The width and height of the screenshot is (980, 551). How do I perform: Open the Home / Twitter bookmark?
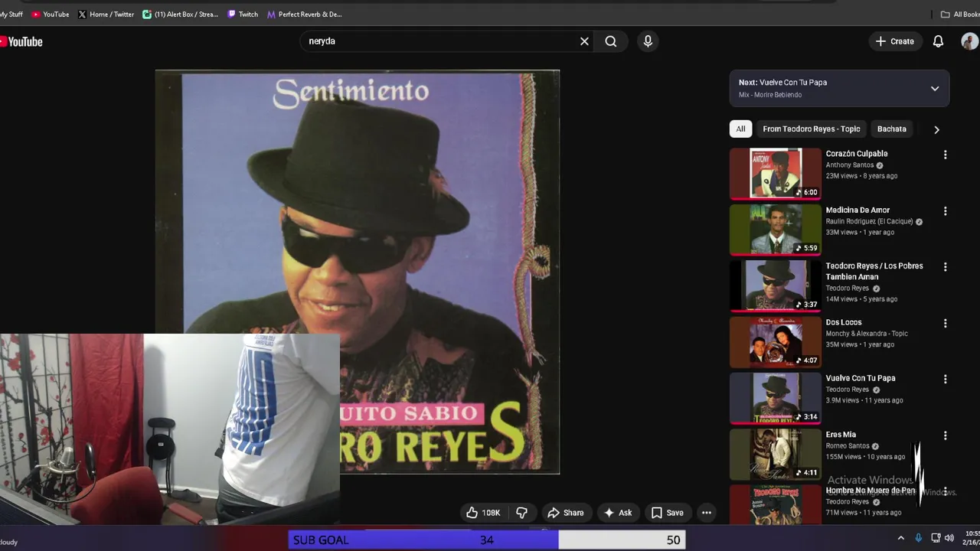point(106,14)
